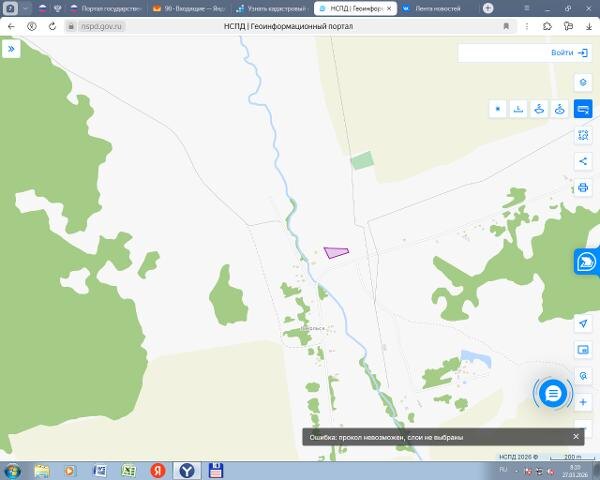Zoom in with the plus button

click(x=583, y=402)
